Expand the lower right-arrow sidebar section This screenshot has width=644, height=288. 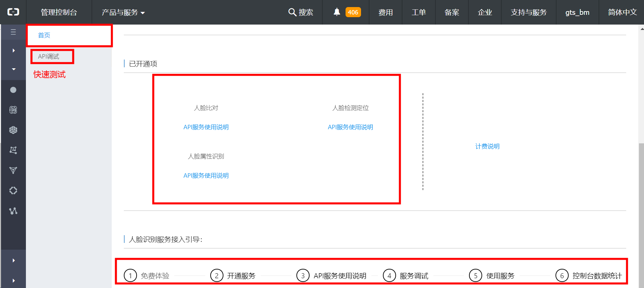[x=13, y=260]
